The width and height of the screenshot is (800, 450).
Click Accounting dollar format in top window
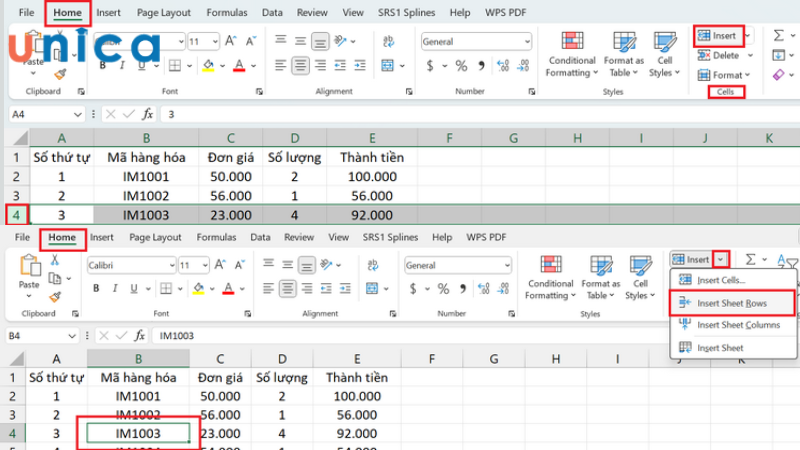coord(430,65)
